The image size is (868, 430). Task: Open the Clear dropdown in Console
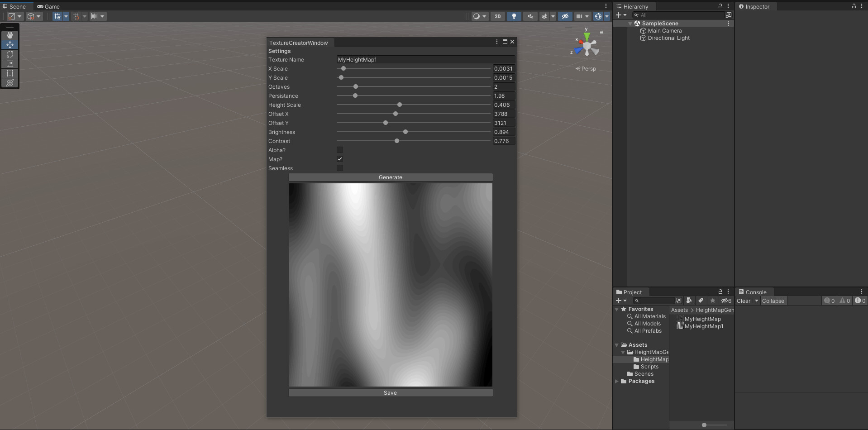pos(756,301)
